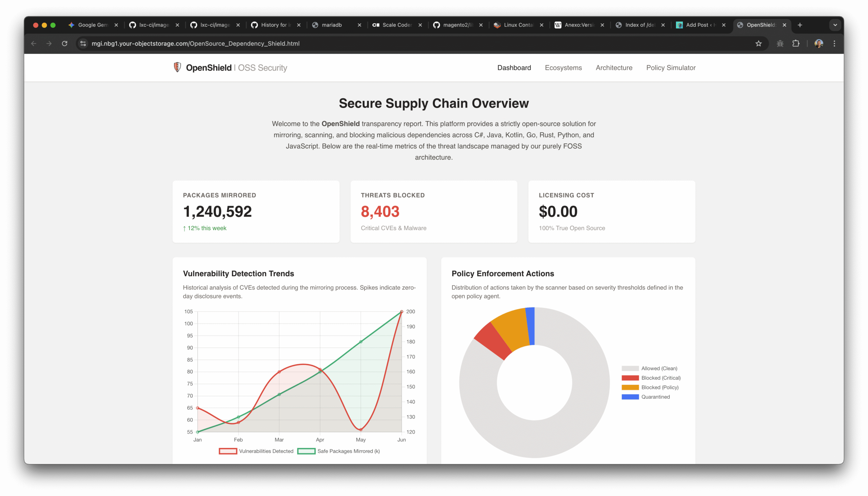Click the back navigation arrow
868x496 pixels.
tap(33, 43)
